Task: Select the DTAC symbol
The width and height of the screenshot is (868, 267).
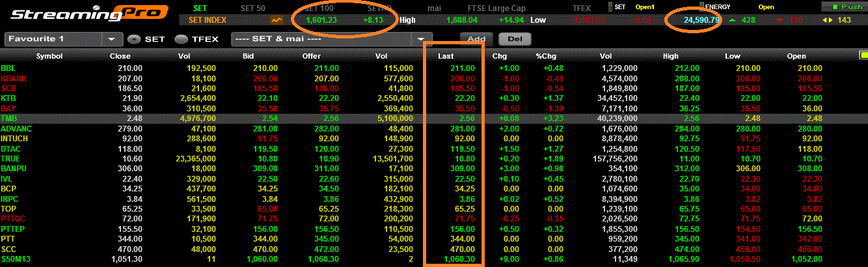Action: [11, 148]
